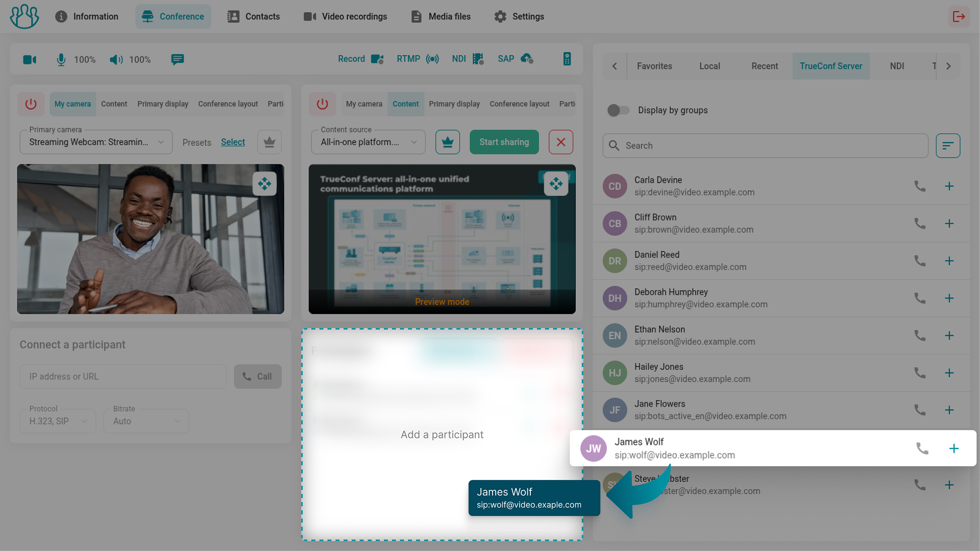
Task: Call James Wolf via phone icon
Action: coord(922,448)
